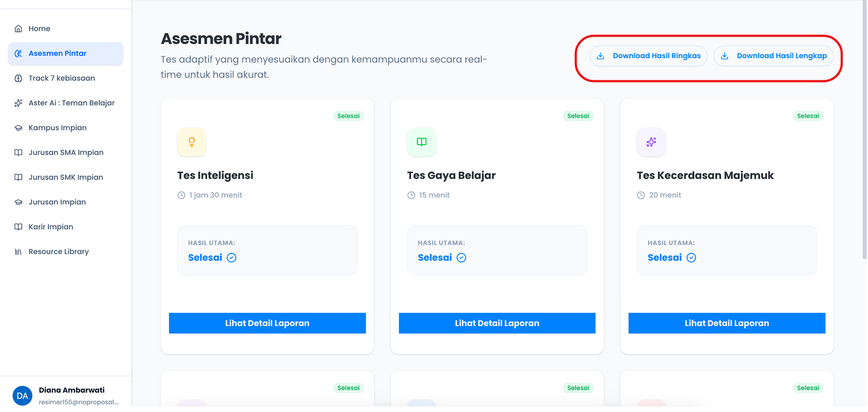Click the purple sparkle icon on Tes Kecerdasan Majemuk

[x=651, y=142]
